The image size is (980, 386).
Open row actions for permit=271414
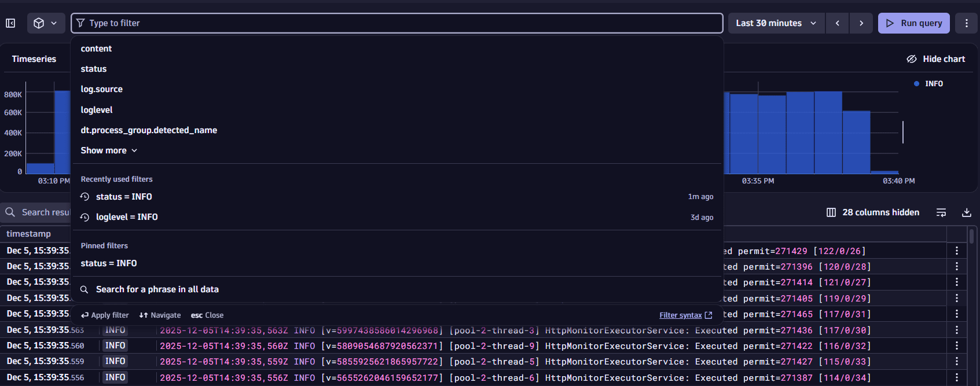(957, 282)
